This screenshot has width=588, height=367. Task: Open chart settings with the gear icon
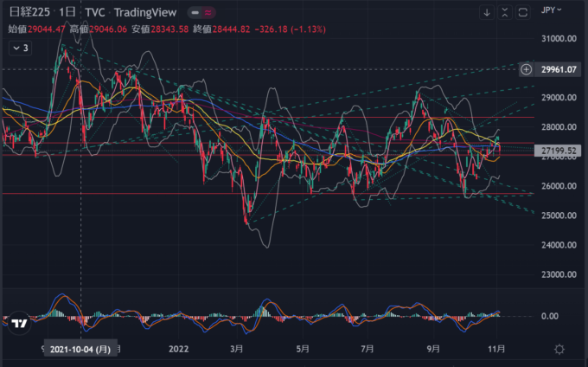(560, 350)
